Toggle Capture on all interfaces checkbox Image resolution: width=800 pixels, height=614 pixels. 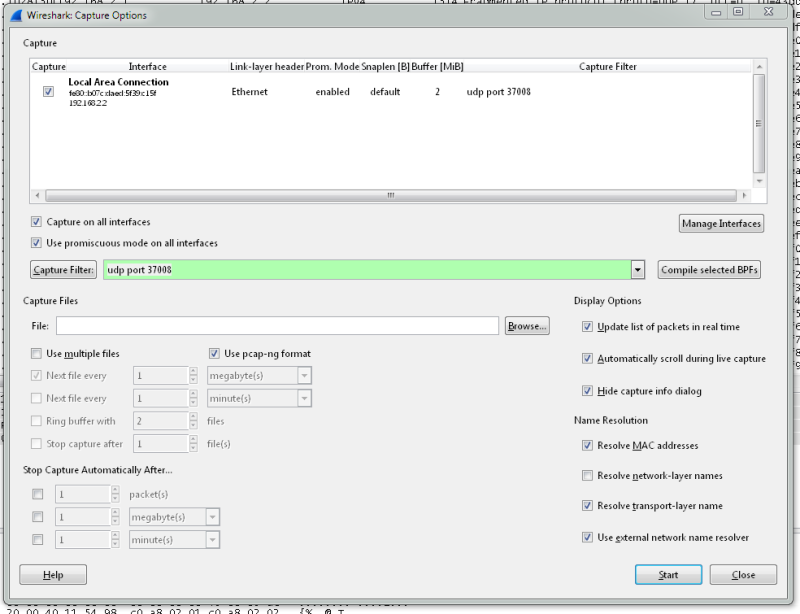tap(37, 222)
